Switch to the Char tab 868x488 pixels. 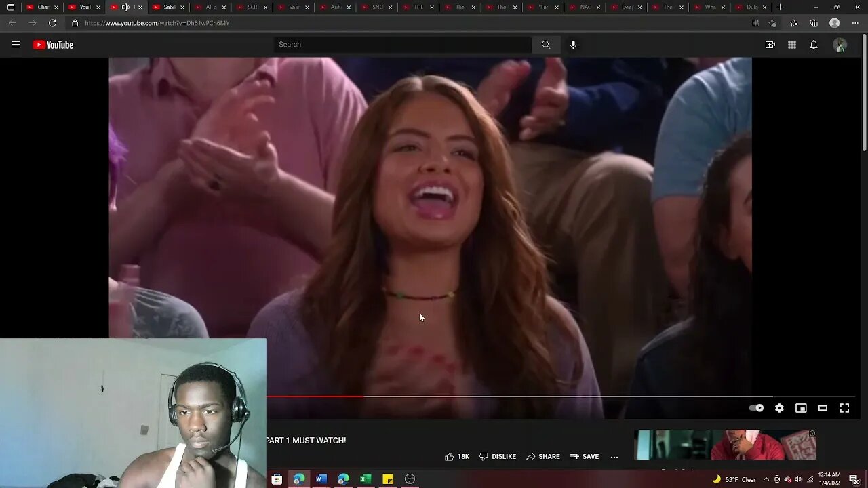tap(42, 7)
